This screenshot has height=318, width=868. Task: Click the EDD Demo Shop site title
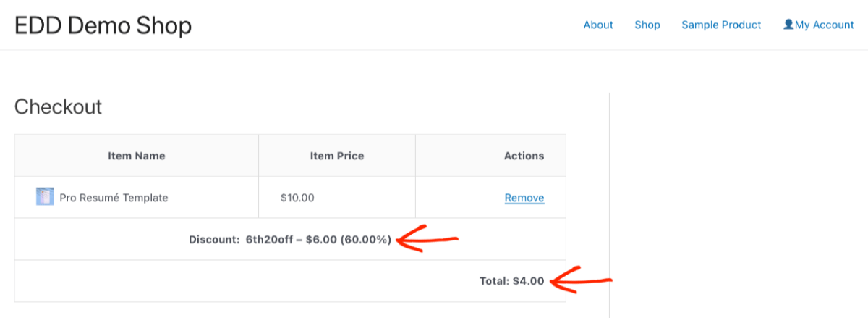click(103, 26)
